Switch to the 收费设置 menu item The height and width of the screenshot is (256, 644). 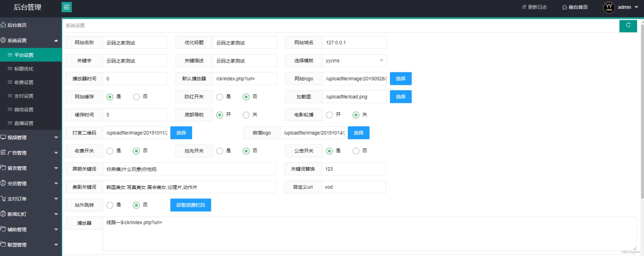(23, 82)
